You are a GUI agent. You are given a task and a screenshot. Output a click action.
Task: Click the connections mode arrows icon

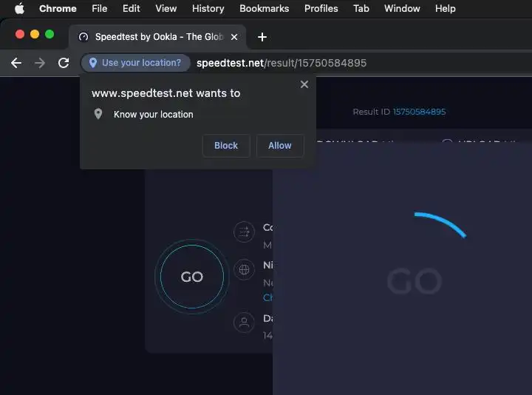tap(244, 232)
